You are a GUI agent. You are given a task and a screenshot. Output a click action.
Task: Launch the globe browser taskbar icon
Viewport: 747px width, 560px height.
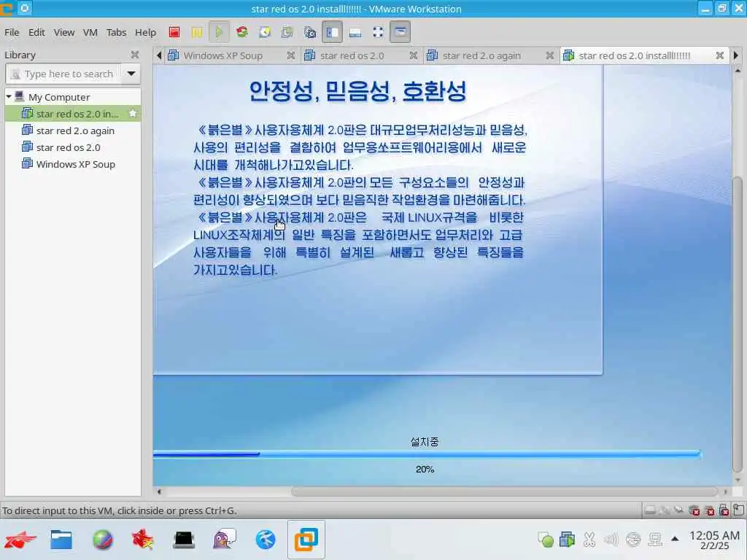(102, 540)
